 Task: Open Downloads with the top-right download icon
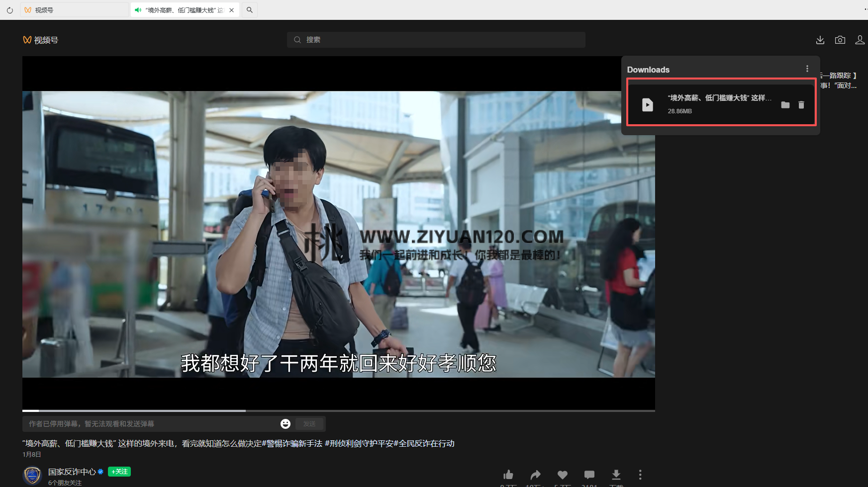click(820, 40)
